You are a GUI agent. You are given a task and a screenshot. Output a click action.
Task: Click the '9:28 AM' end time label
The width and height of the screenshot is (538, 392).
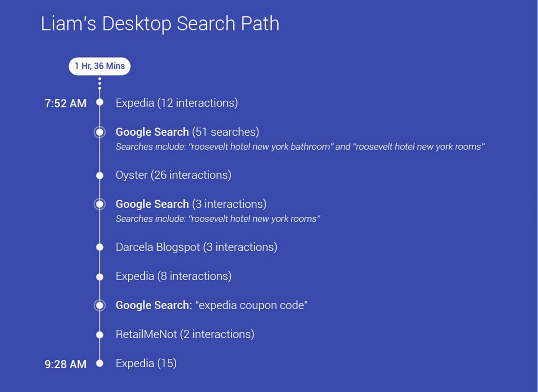(66, 364)
